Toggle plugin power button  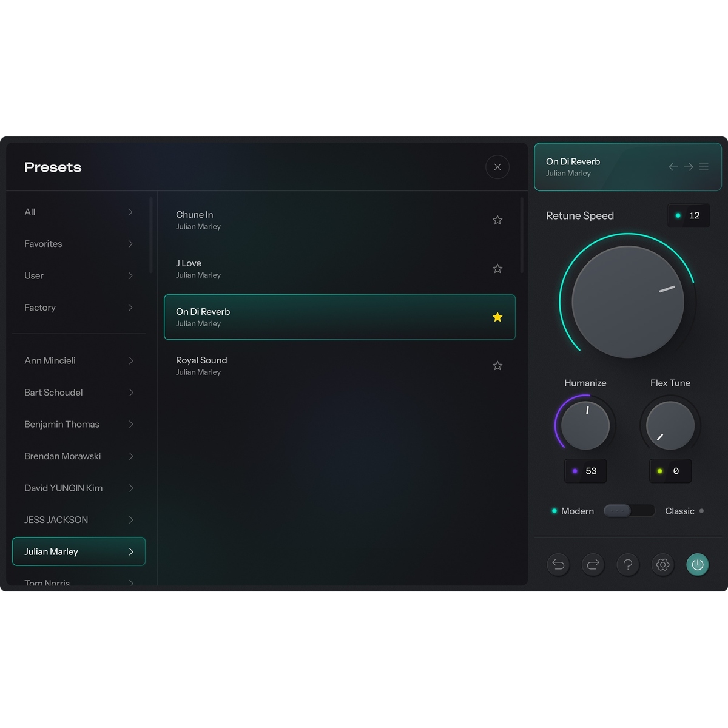pos(698,565)
